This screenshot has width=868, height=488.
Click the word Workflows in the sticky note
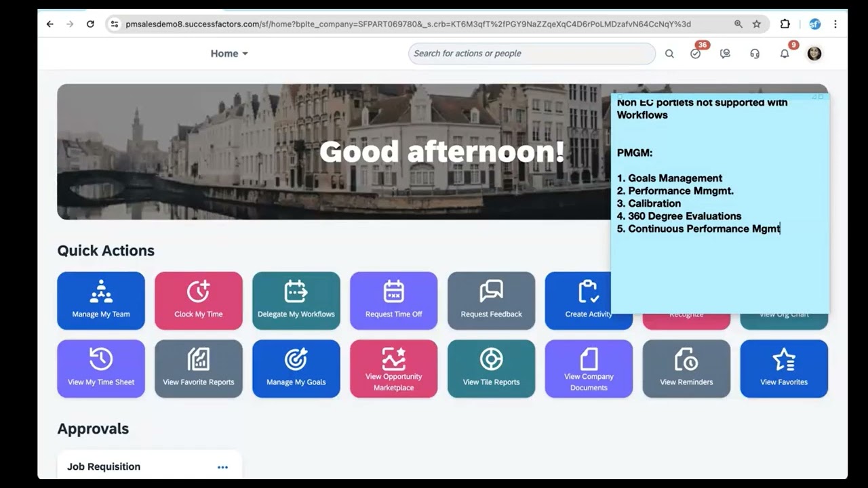point(642,115)
